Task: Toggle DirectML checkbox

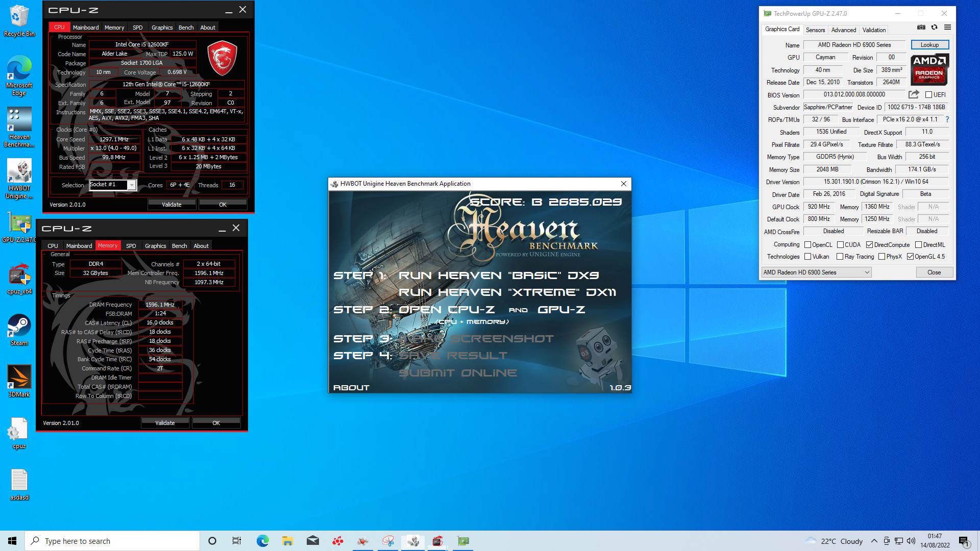Action: tap(918, 245)
